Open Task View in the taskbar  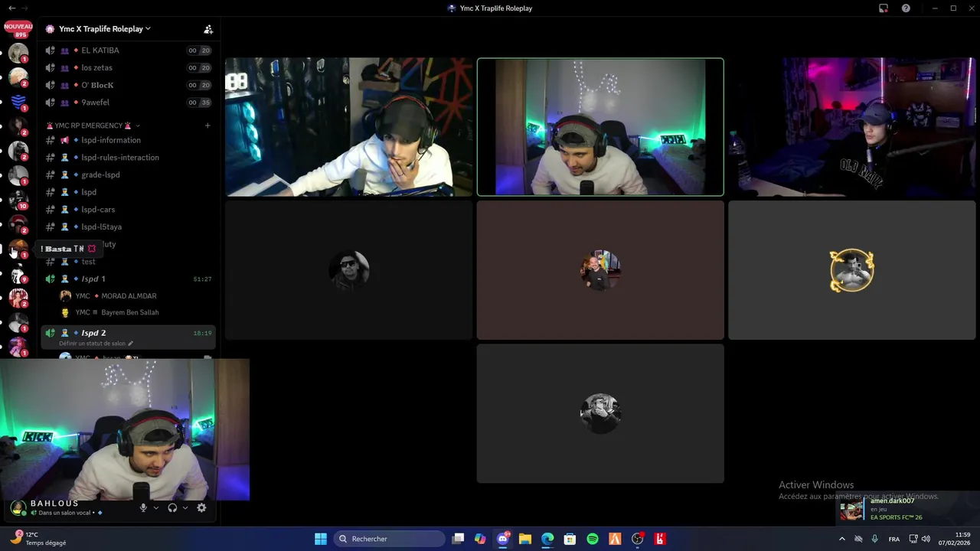pyautogui.click(x=458, y=539)
